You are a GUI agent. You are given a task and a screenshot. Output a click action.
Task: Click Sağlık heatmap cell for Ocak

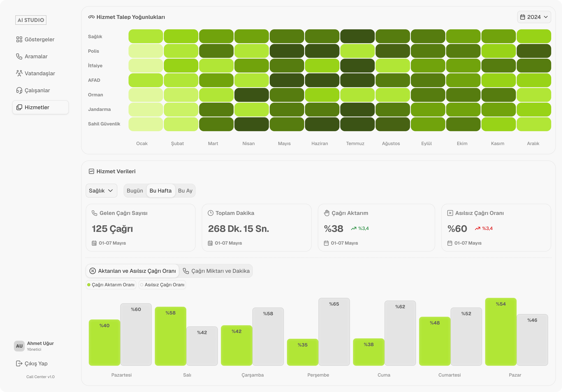(x=146, y=36)
